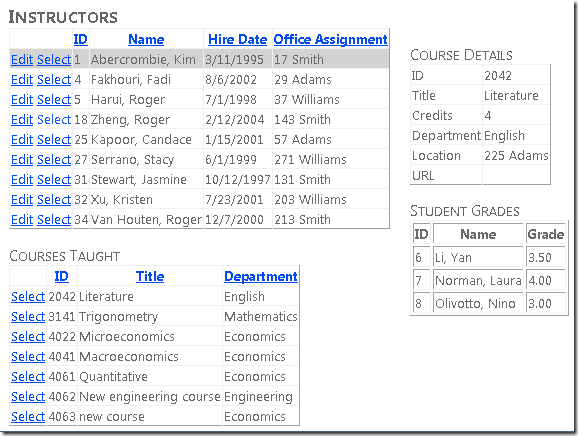Sort instructors by Hire Date header

point(237,39)
